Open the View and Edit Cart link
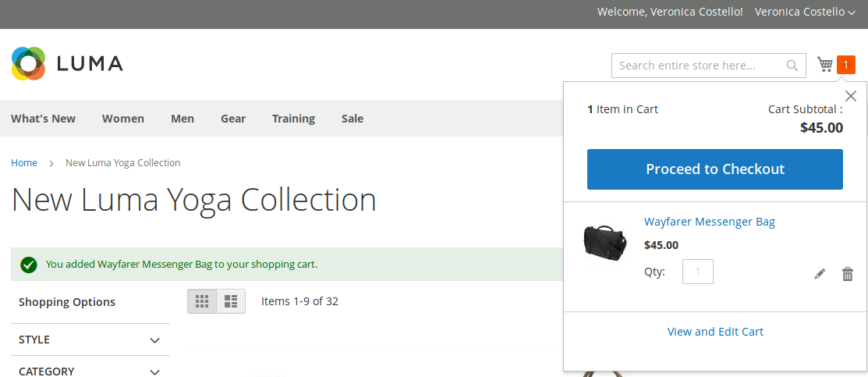Screen dimensions: 868x377 (715, 332)
